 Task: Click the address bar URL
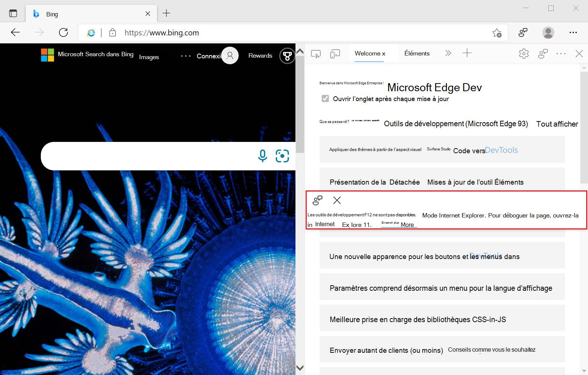[162, 33]
